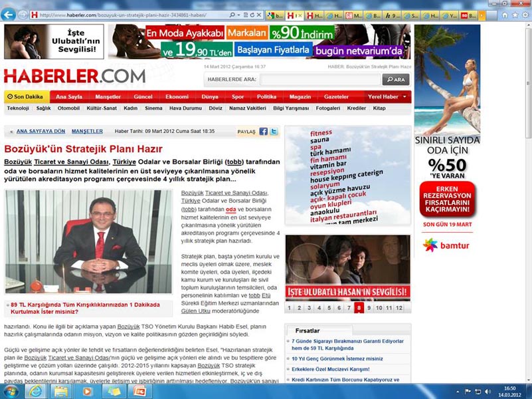Open the volume speaker tray icon
The width and height of the screenshot is (532, 399).
(x=488, y=392)
